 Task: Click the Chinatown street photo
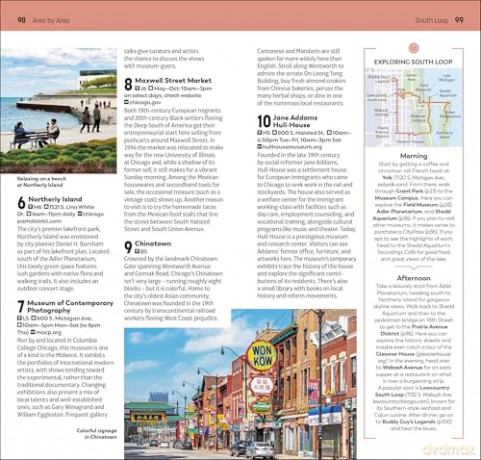pos(240,384)
